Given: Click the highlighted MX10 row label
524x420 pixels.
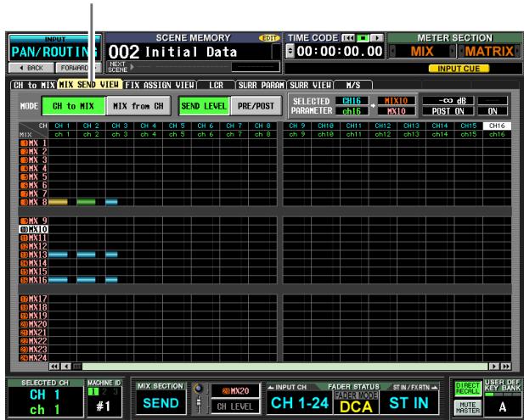Looking at the screenshot, I should 33,229.
